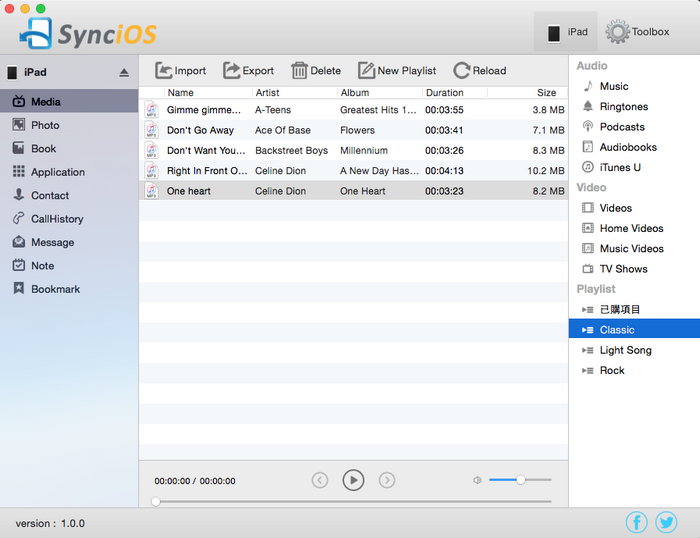
Task: Sort by the Size column
Action: coord(527,92)
